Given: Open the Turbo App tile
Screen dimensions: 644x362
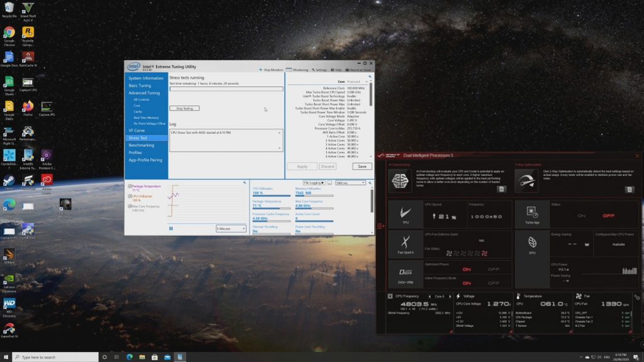Looking at the screenshot, I should click(532, 214).
